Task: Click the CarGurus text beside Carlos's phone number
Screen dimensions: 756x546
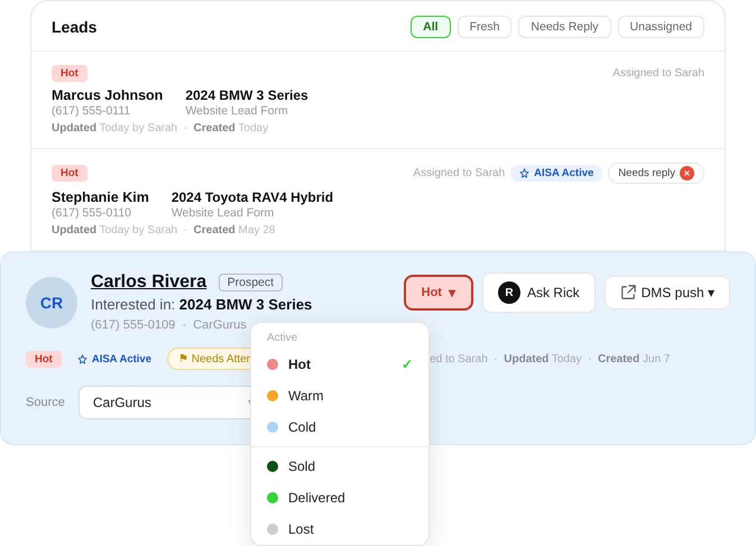Action: pos(220,325)
